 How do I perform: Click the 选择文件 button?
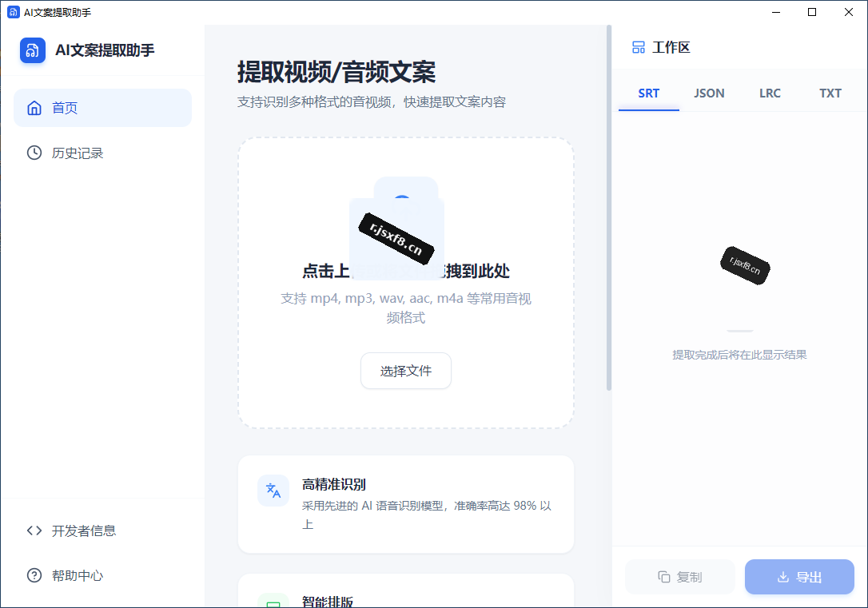click(406, 371)
